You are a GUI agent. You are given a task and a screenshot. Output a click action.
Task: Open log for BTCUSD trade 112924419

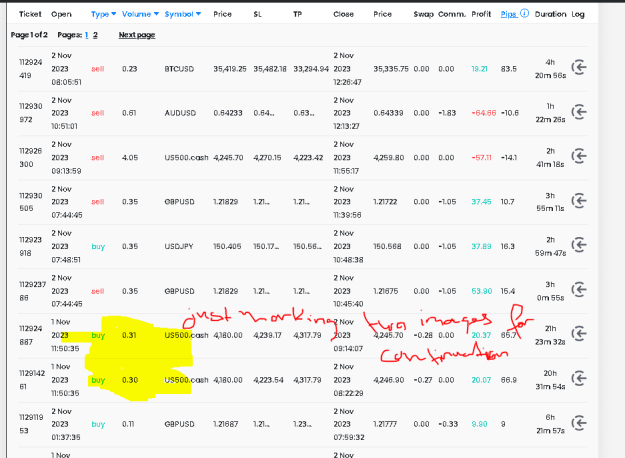(x=579, y=67)
